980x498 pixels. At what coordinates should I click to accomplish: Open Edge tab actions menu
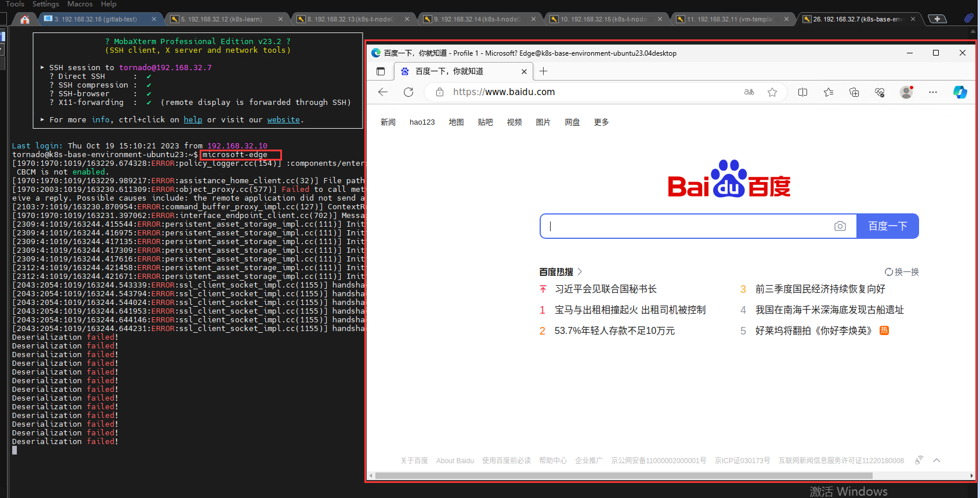click(381, 71)
